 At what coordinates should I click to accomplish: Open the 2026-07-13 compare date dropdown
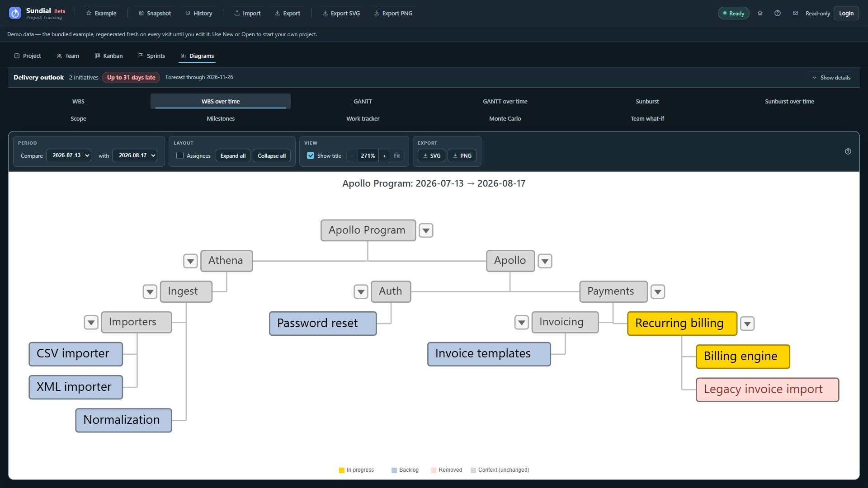click(x=69, y=155)
